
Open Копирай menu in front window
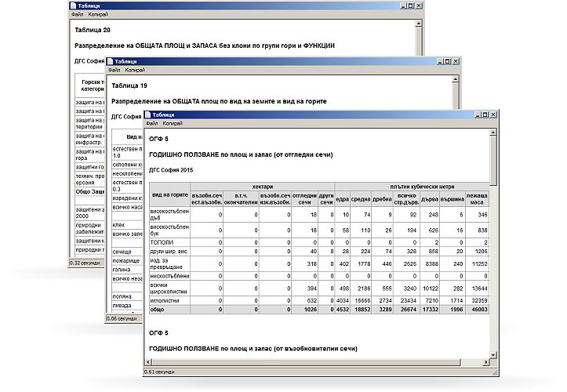(173, 124)
